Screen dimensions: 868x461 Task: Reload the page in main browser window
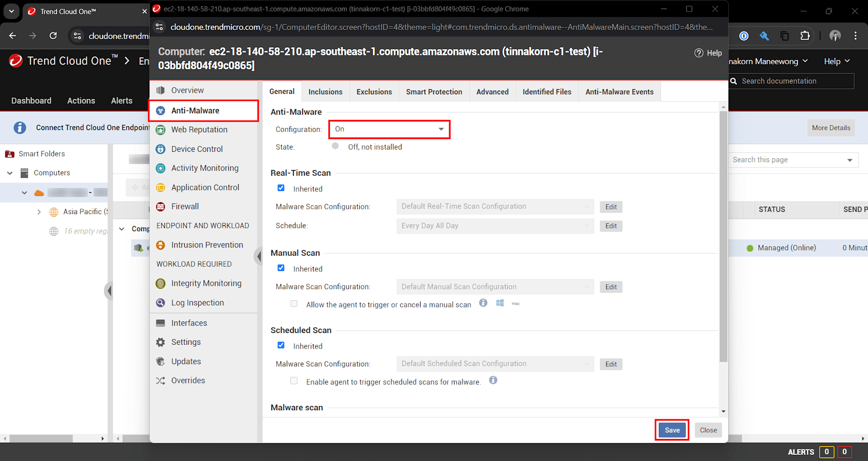coord(53,36)
